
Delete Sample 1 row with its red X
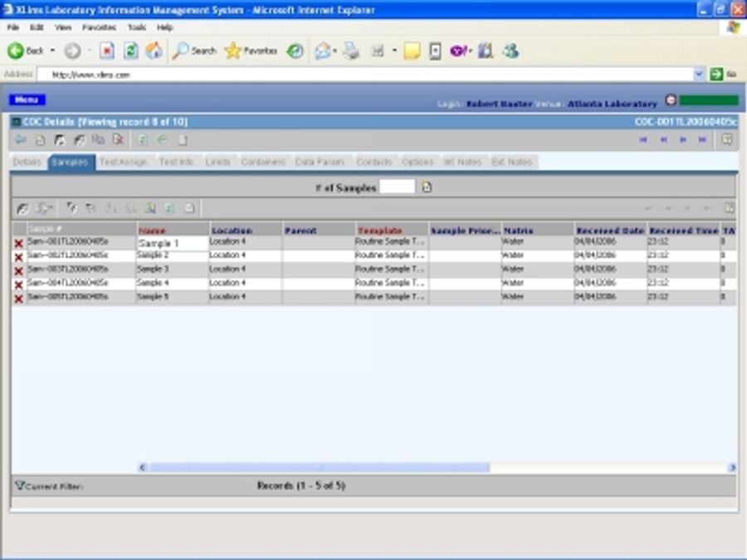(18, 243)
